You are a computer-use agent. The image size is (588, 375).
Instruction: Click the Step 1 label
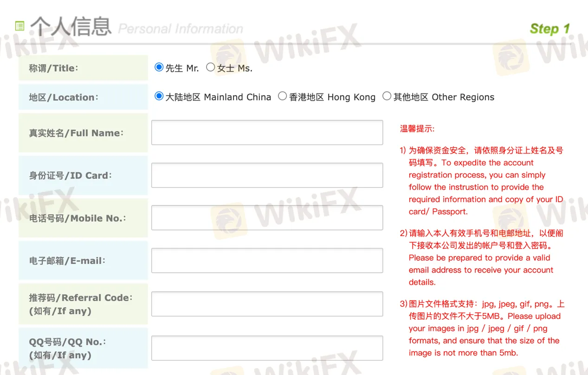[x=550, y=29]
